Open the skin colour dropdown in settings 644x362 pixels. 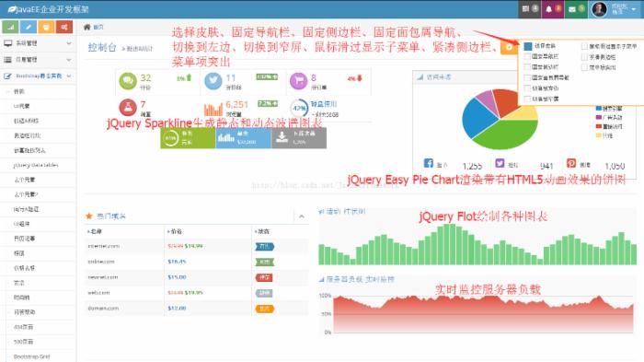coord(528,46)
